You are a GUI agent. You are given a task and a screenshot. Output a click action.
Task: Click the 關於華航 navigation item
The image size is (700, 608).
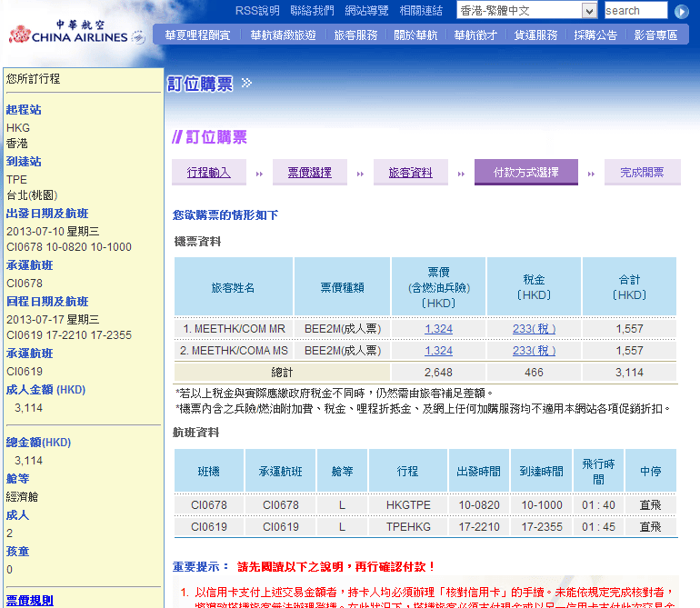tap(415, 35)
